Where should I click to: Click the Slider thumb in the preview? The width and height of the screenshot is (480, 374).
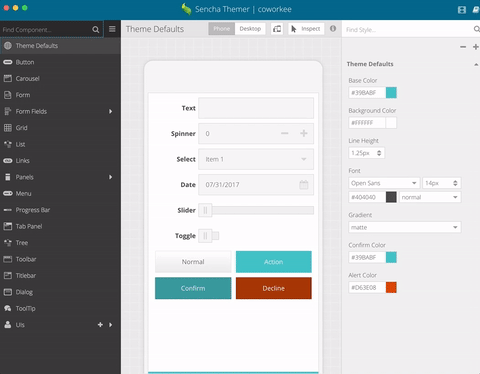tap(205, 210)
